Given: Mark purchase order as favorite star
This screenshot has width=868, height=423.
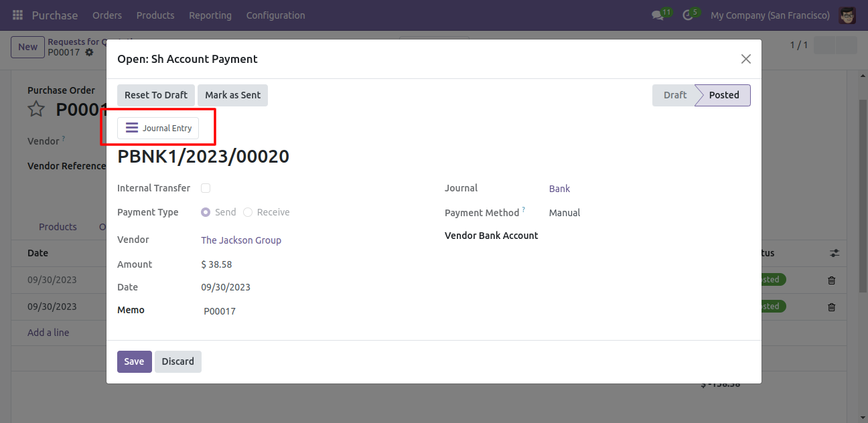Looking at the screenshot, I should coord(36,109).
